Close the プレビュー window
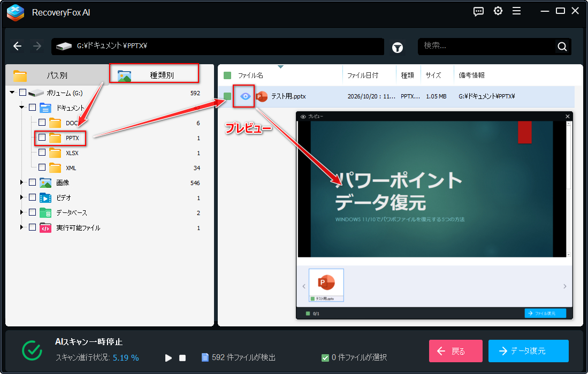588x374 pixels. [567, 116]
